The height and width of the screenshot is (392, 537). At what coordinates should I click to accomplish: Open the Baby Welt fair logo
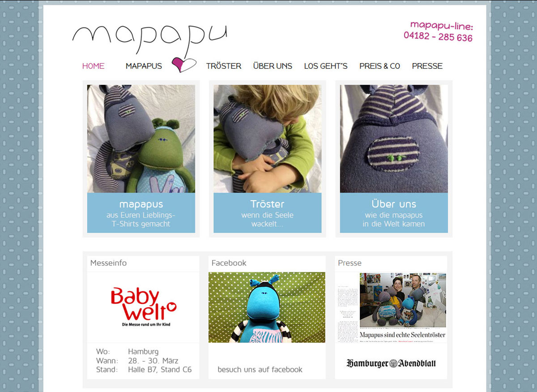tap(143, 307)
